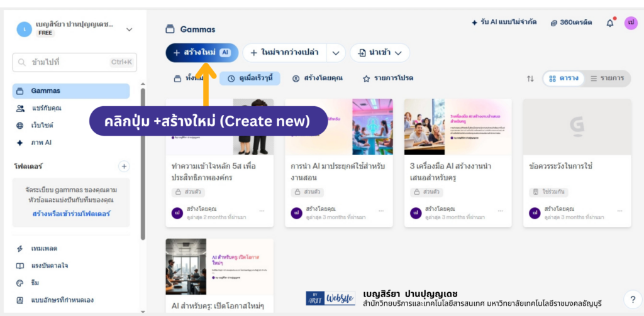The width and height of the screenshot is (644, 316).
Task: Click the people icon beside แชร์กับคุณ
Action: (x=19, y=108)
